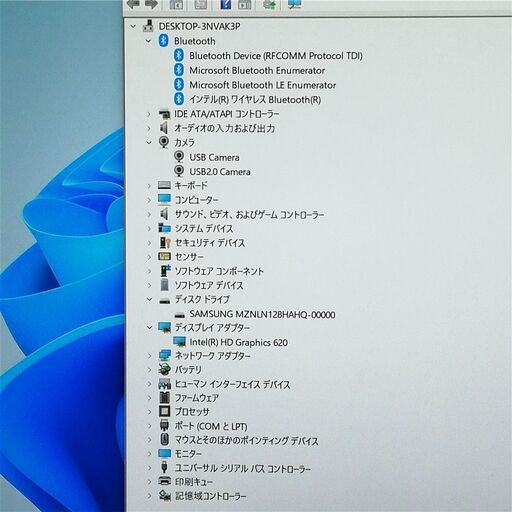Collapse the カメラ category
This screenshot has width=512, height=512.
tap(149, 142)
